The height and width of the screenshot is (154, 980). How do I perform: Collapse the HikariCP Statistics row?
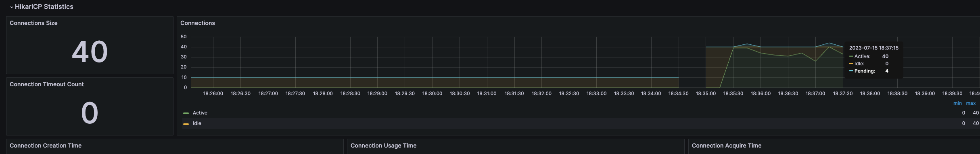tap(42, 7)
